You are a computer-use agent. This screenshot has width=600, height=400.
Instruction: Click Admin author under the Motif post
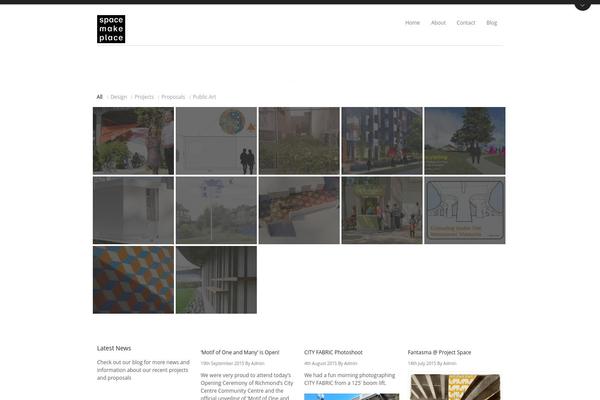(258, 363)
